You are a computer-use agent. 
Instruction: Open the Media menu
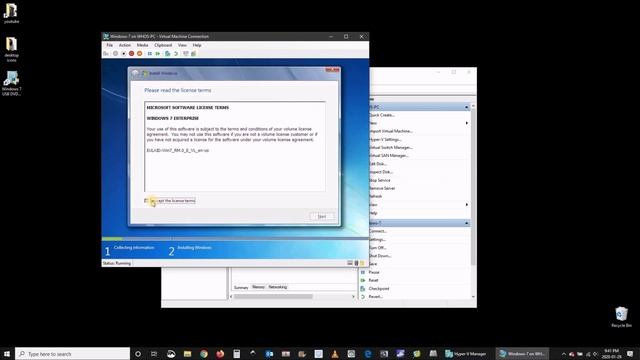tap(142, 45)
